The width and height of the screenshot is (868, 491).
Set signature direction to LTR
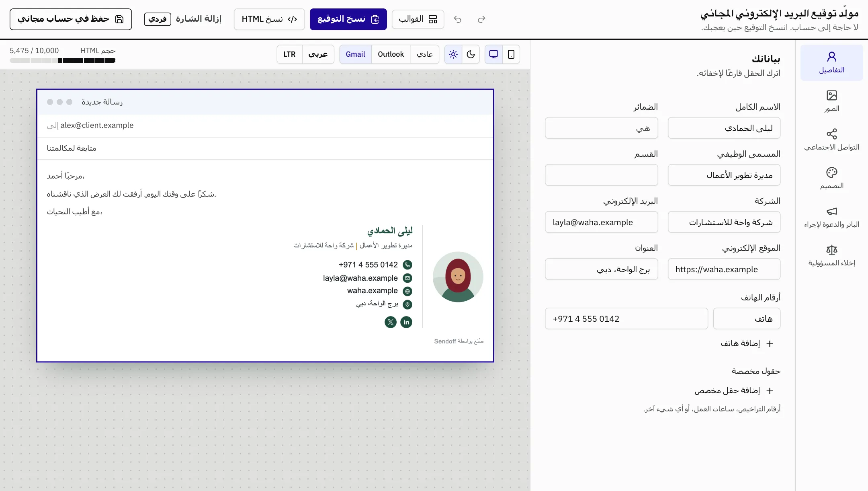pos(289,54)
